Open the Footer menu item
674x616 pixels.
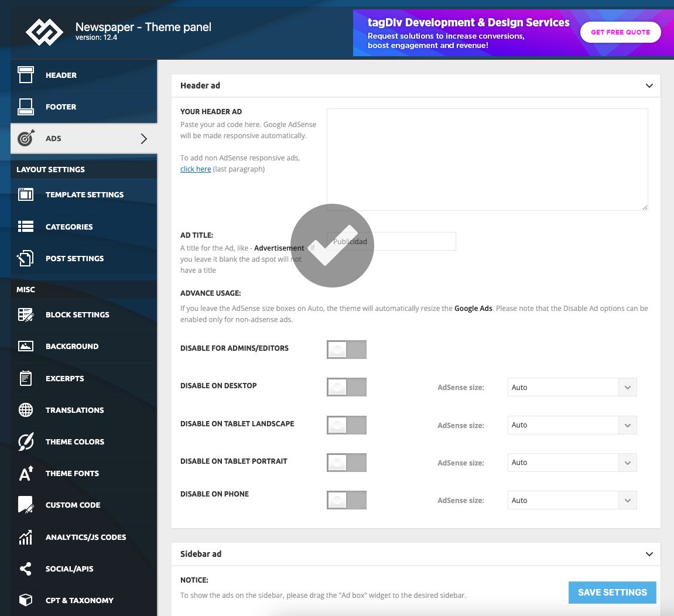(84, 107)
